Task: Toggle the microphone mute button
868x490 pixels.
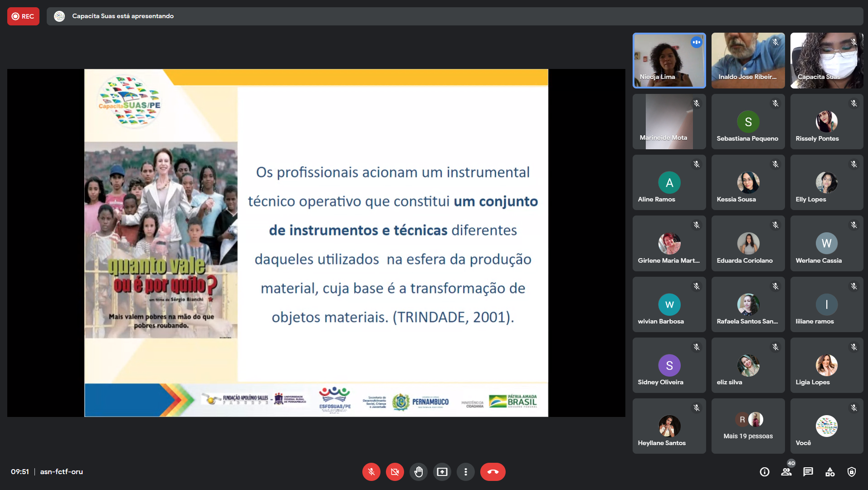Action: coord(371,472)
